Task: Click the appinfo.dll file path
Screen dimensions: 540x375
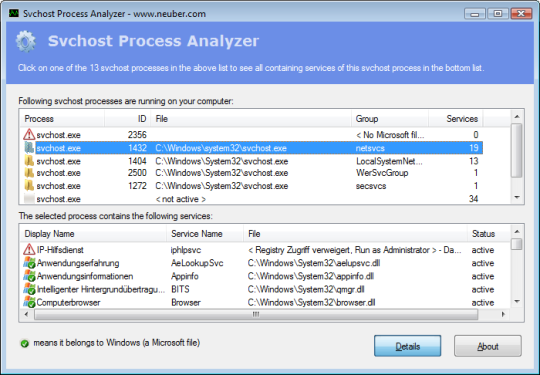Action: pyautogui.click(x=311, y=276)
